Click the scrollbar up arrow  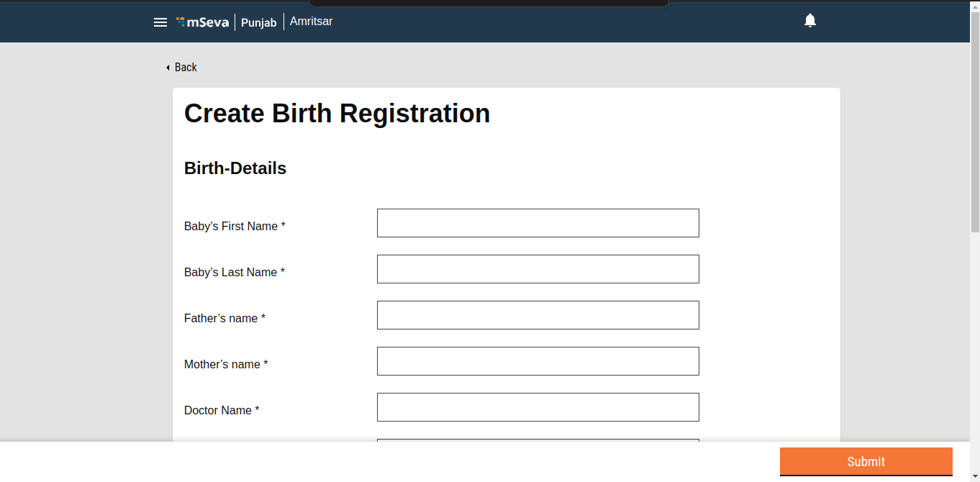coord(975,6)
